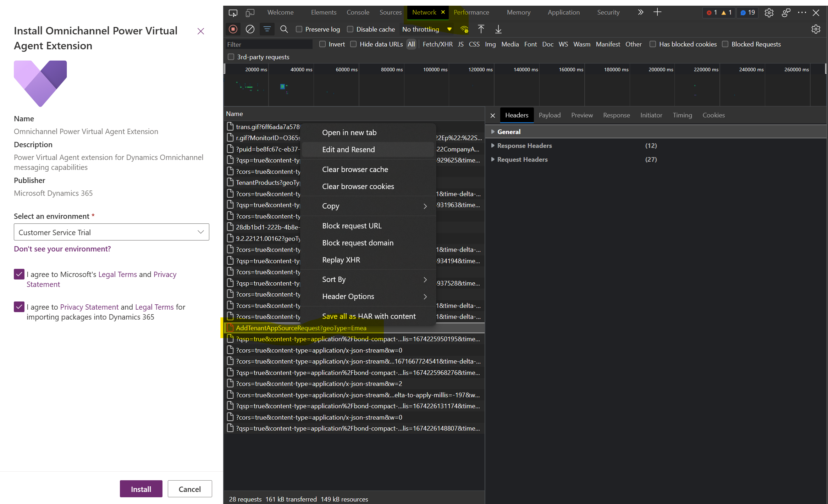Image resolution: width=828 pixels, height=504 pixels.
Task: Click the Cancel button
Action: pyautogui.click(x=190, y=489)
